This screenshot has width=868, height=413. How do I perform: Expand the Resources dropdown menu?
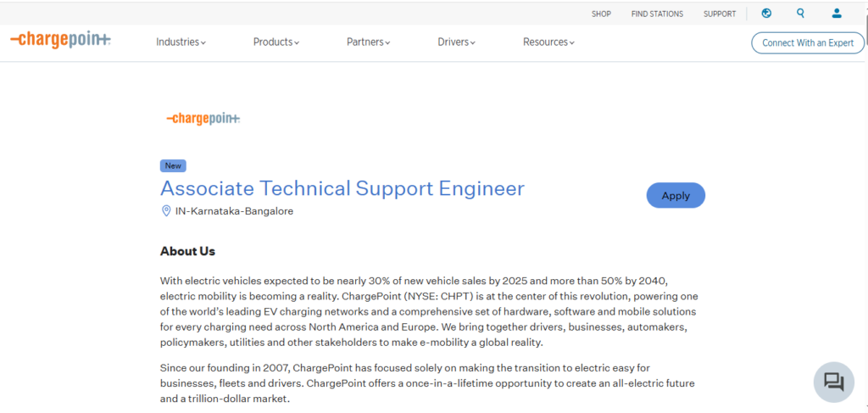[548, 42]
